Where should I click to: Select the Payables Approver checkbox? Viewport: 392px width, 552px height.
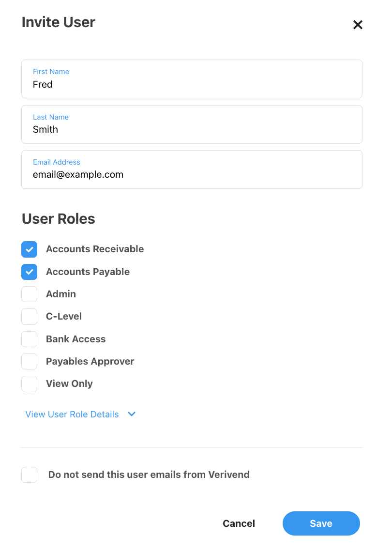pyautogui.click(x=29, y=361)
